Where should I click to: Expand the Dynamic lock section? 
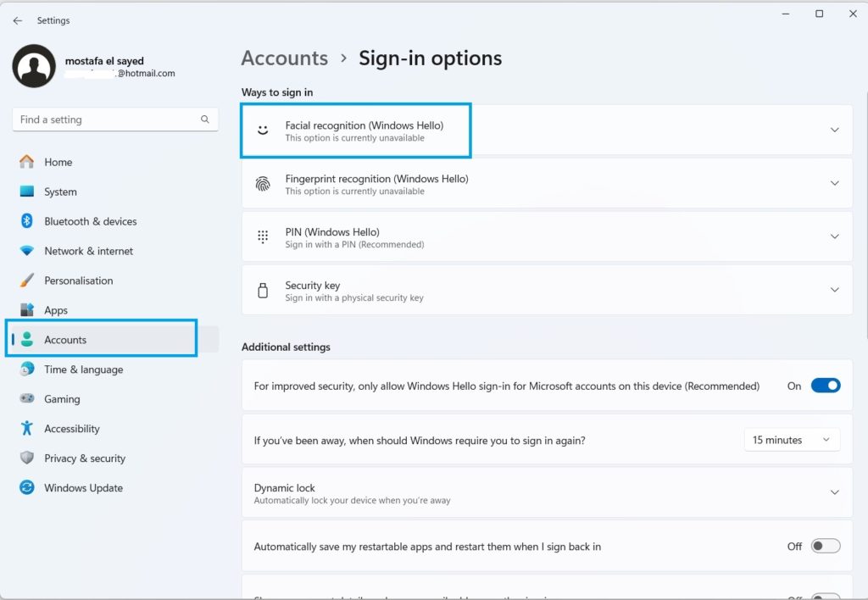(834, 492)
